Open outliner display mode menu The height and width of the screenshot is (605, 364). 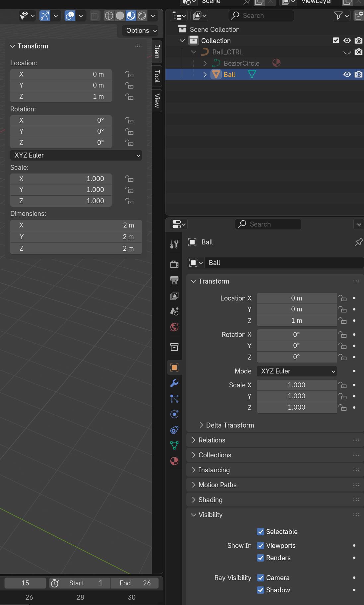point(200,16)
